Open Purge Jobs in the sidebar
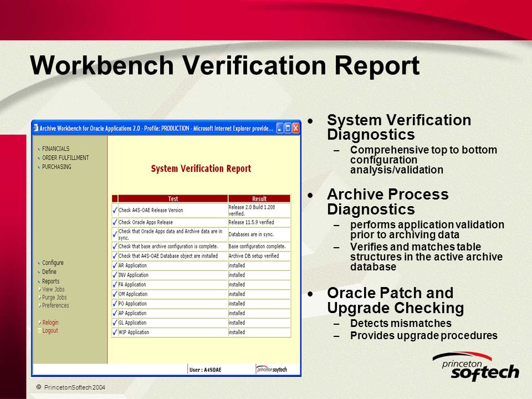Viewport: 532px width, 399px height. [54, 298]
